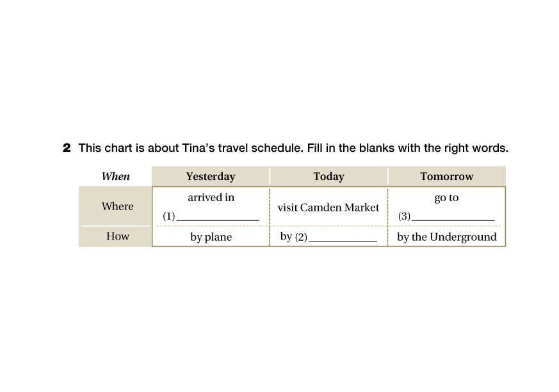This screenshot has width=559, height=392.
Task: Click the "(2)" blank number marker
Action: (301, 238)
